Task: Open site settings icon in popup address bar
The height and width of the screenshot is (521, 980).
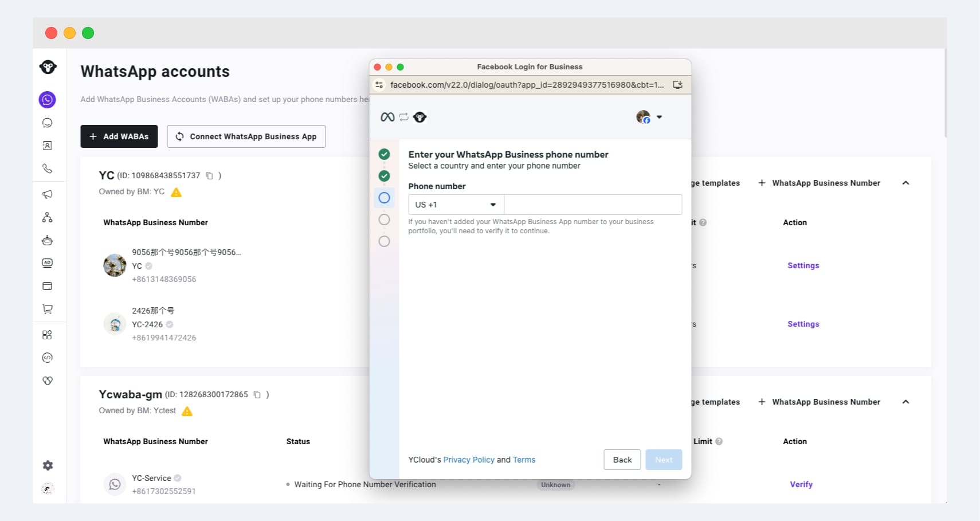Action: 379,85
